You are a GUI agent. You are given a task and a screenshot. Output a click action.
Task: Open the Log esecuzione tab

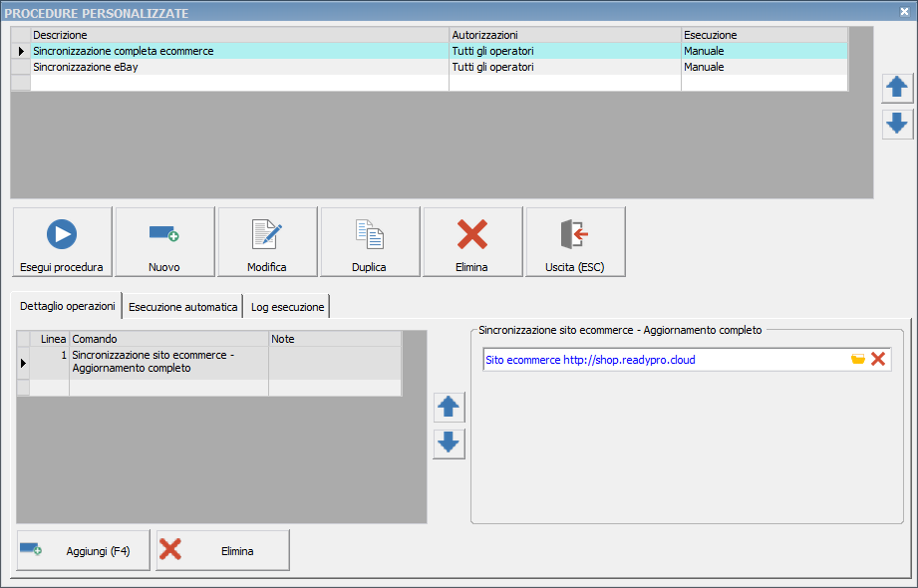[x=287, y=307]
